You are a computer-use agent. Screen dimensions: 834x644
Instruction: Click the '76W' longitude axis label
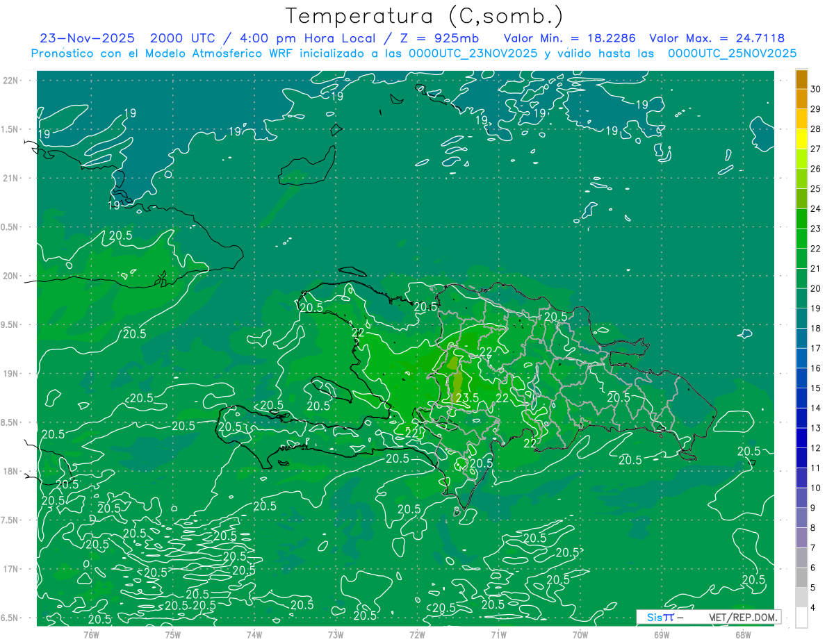91,635
